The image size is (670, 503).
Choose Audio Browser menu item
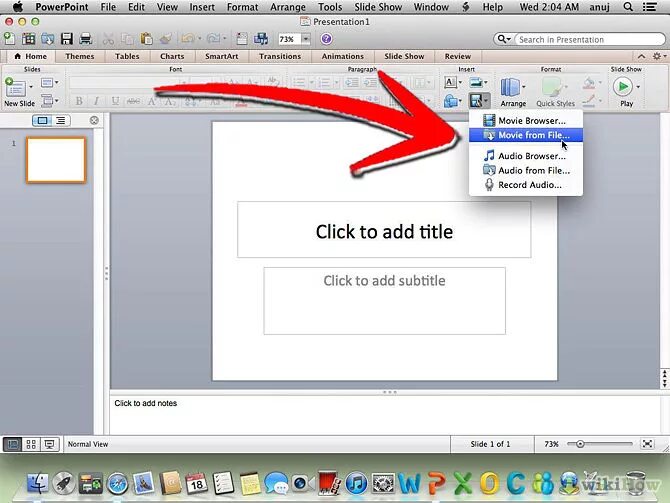[526, 156]
